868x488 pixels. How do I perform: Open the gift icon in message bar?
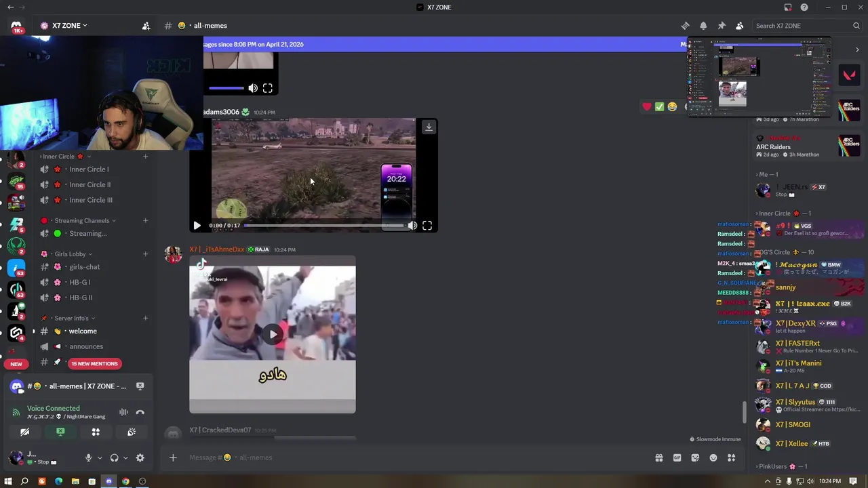(x=658, y=457)
